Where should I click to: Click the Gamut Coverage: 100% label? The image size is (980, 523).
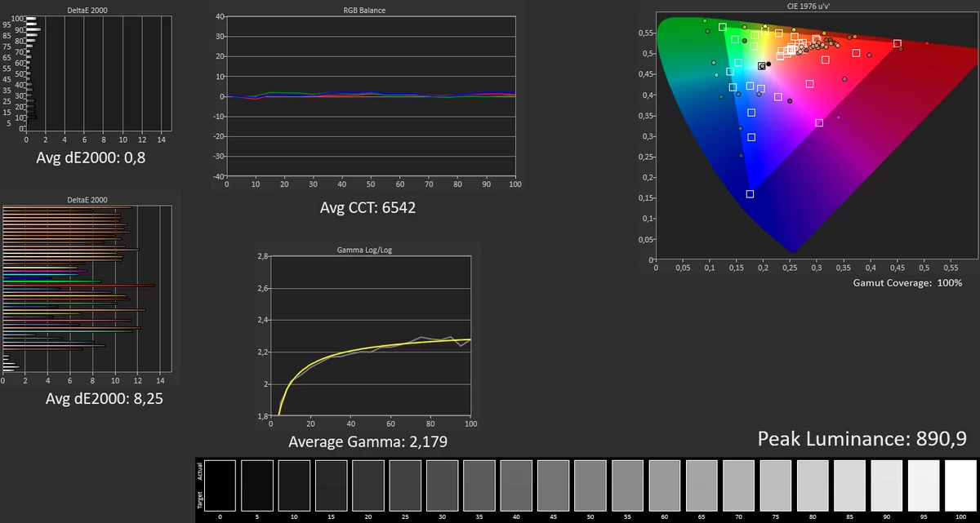click(x=907, y=282)
